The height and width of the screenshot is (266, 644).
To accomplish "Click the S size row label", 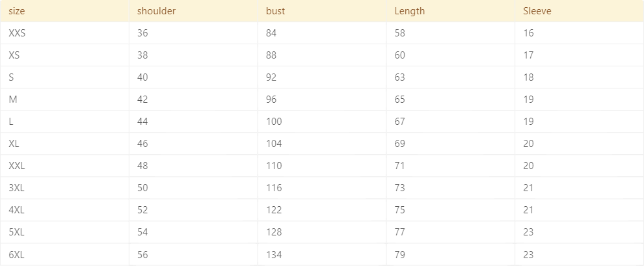I will pos(12,77).
